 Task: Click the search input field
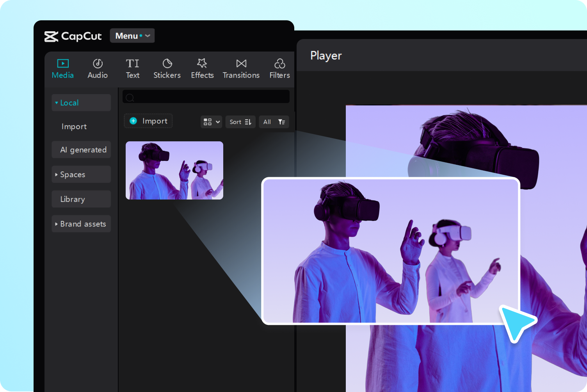[x=206, y=97]
